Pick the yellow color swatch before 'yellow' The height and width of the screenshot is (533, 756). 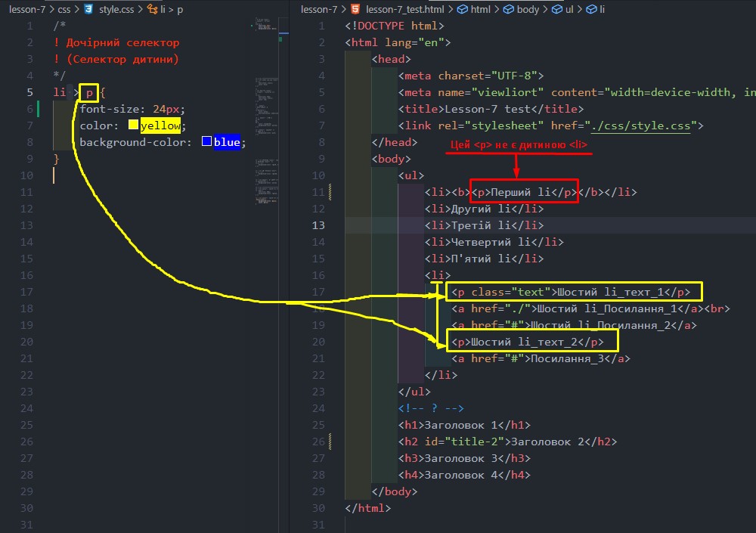pyautogui.click(x=134, y=125)
